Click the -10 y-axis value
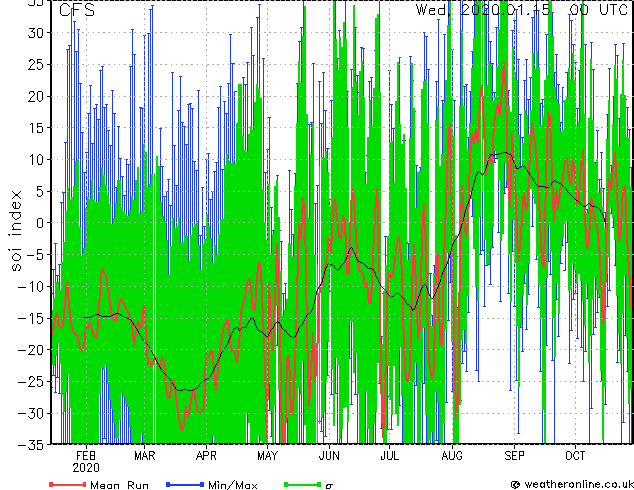Image resolution: width=634 pixels, height=490 pixels. [x=31, y=287]
